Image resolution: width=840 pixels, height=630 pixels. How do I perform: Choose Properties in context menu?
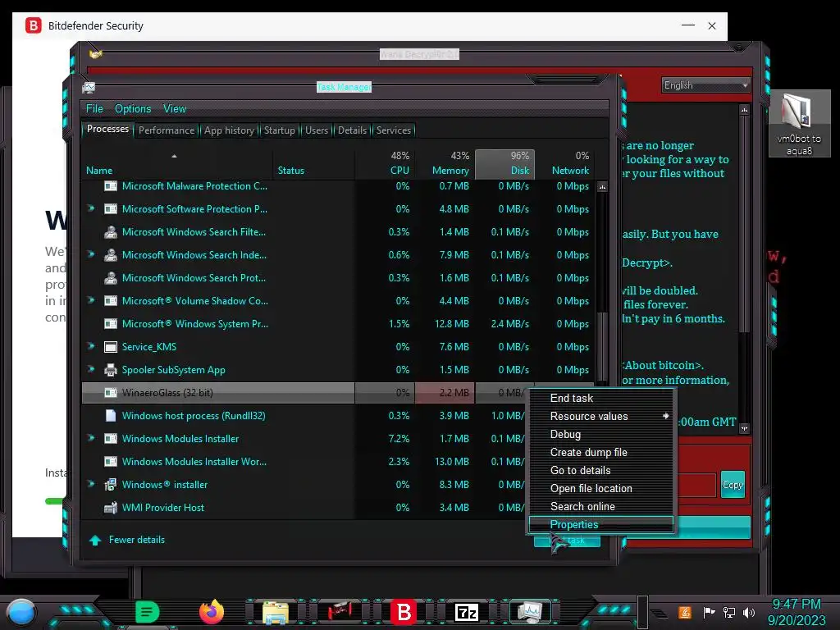tap(601, 524)
